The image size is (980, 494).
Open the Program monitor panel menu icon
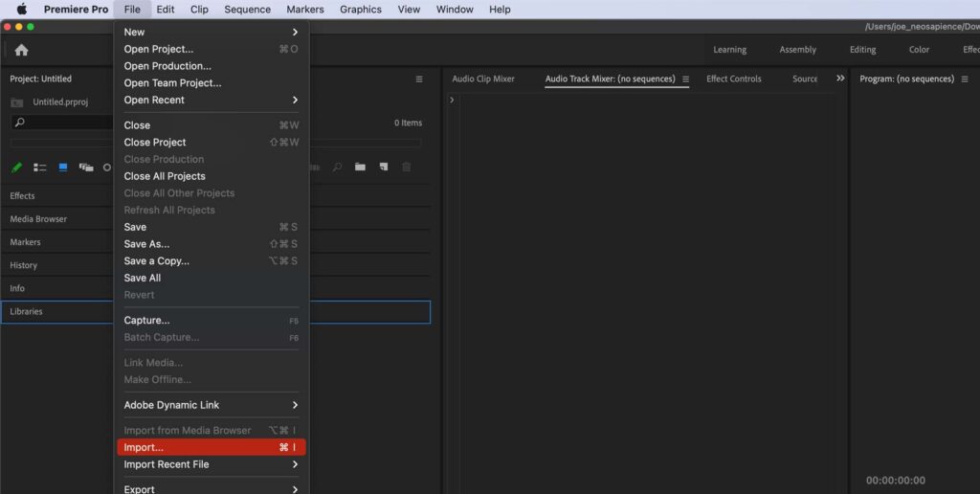click(965, 79)
